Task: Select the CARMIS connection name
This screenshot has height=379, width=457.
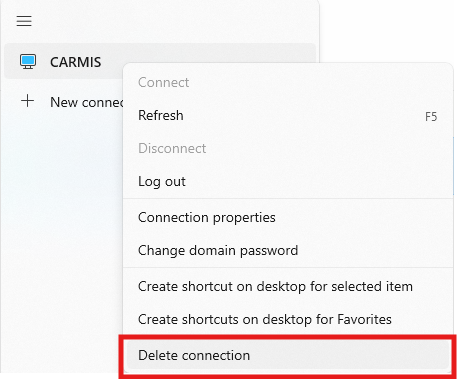Action: 76,62
